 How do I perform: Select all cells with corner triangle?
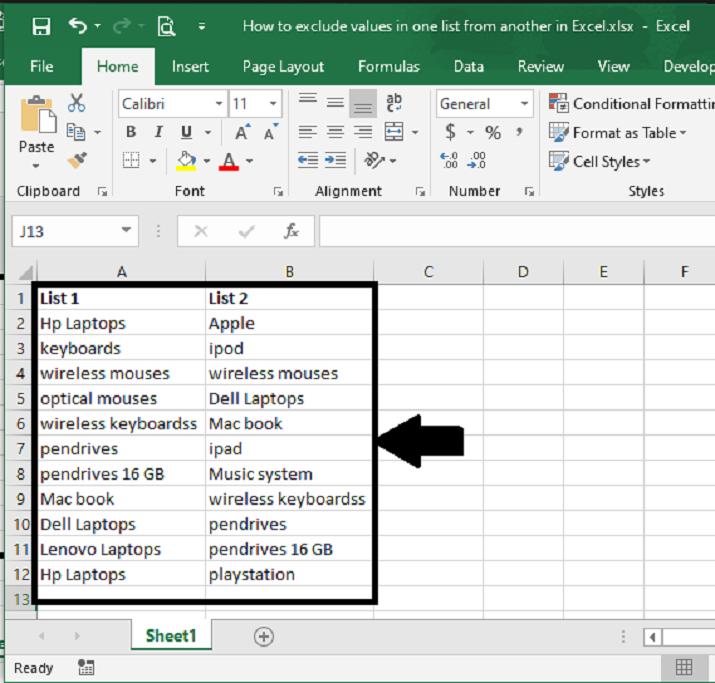point(26,272)
